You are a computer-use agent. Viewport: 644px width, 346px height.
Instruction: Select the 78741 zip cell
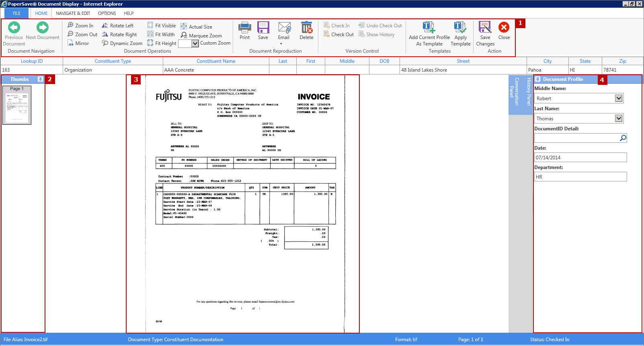622,70
